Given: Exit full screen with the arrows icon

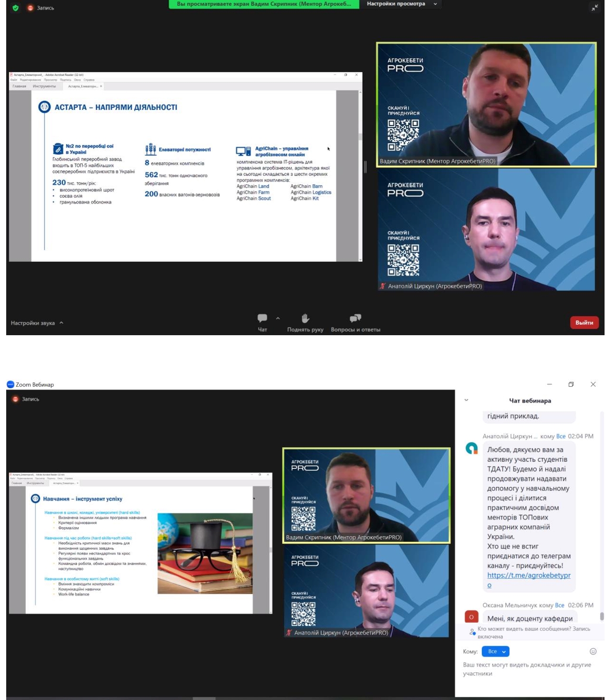Looking at the screenshot, I should pyautogui.click(x=595, y=8).
